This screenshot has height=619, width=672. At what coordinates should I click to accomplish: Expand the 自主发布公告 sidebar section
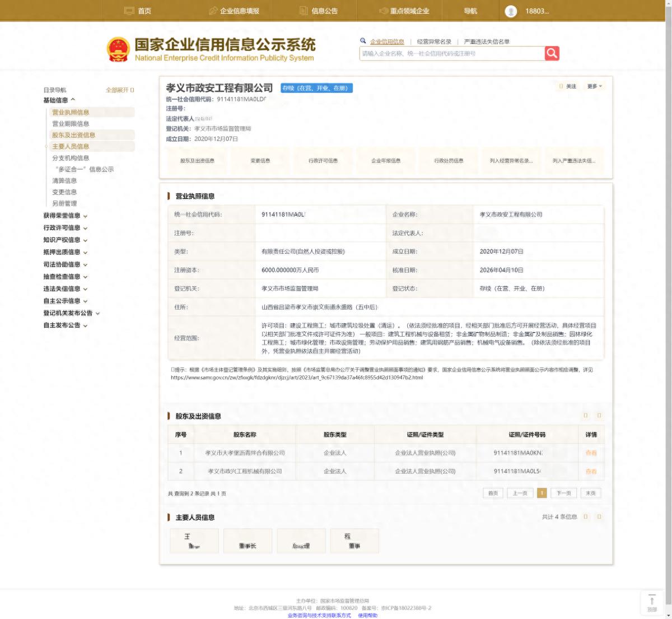[x=65, y=325]
